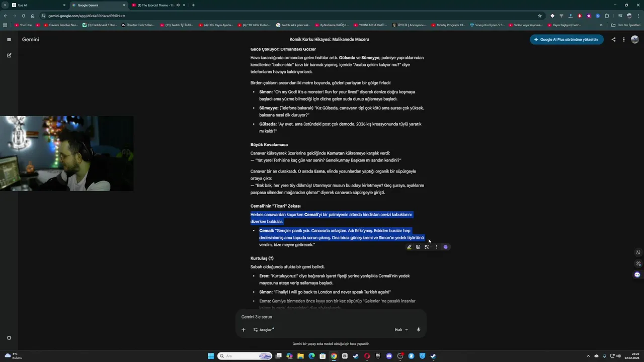Open Opera browser from the taskbar
This screenshot has height=362, width=644.
point(367,356)
